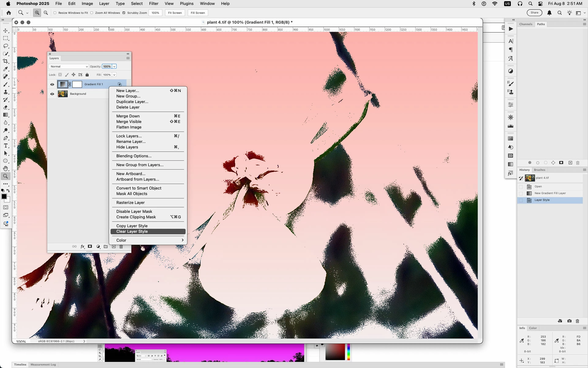Image resolution: width=588 pixels, height=368 pixels.
Task: Uncheck the Scrubby Zoom checkbox
Action: pyautogui.click(x=124, y=13)
